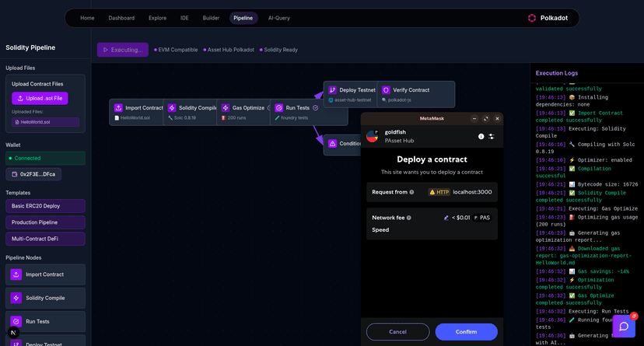644x346 pixels.
Task: Click the HTTP warning badge in MetaMask
Action: click(x=439, y=192)
